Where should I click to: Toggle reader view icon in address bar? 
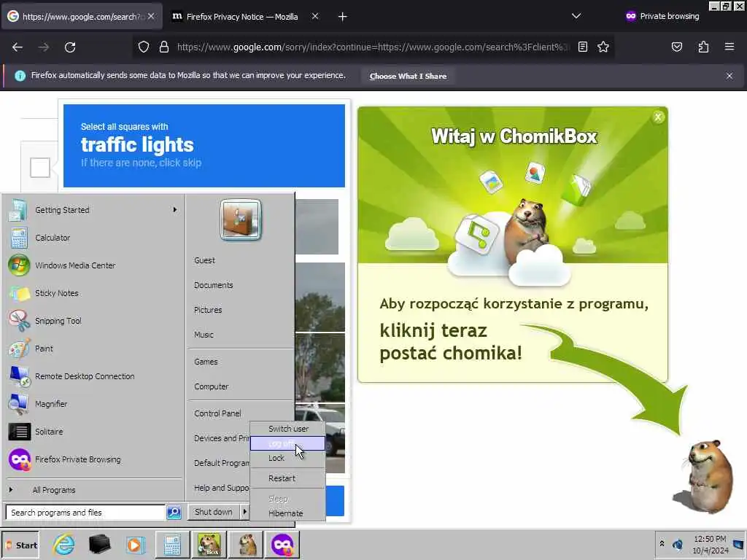(582, 47)
